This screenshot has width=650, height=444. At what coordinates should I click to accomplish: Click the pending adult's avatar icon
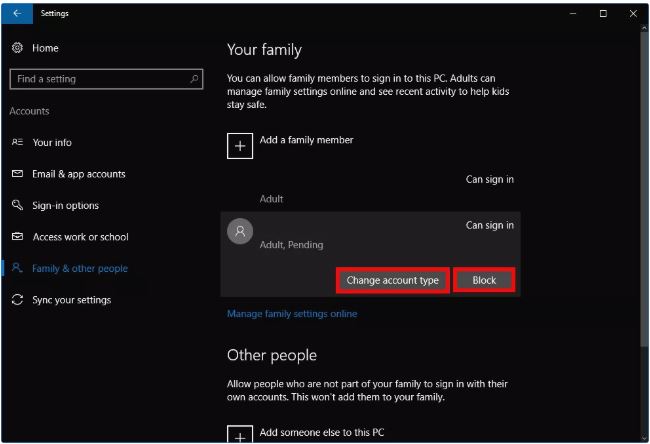click(x=239, y=232)
